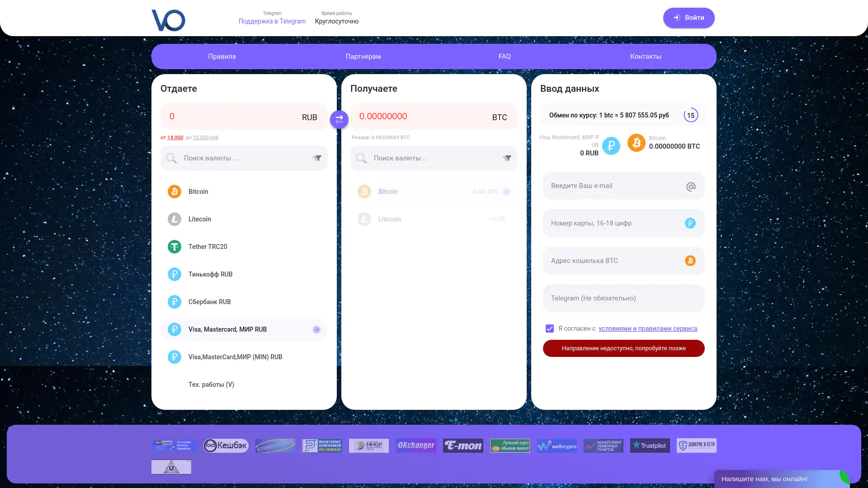This screenshot has width=868, height=488.
Task: Open the E-mon monitoring badge
Action: point(462,446)
